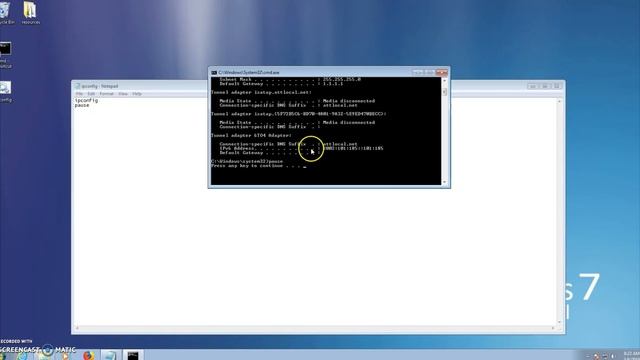This screenshot has width=640, height=360.
Task: Open the Edit menu in Notepad
Action: coord(91,94)
